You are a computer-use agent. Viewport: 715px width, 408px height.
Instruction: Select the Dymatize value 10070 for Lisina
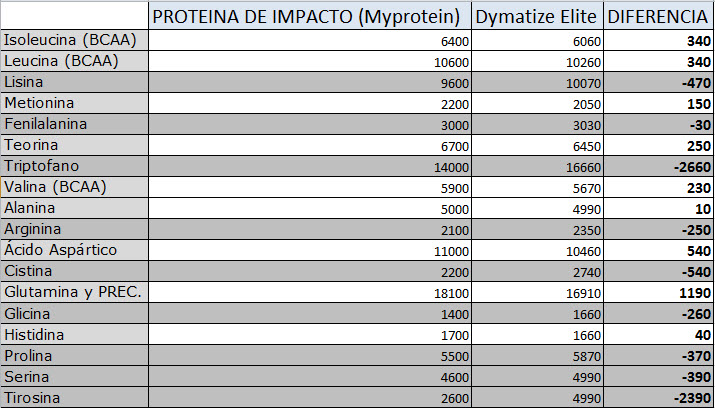(581, 83)
